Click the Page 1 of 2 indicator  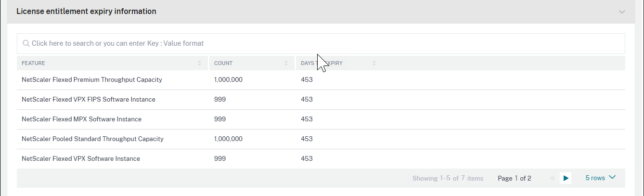pos(514,178)
